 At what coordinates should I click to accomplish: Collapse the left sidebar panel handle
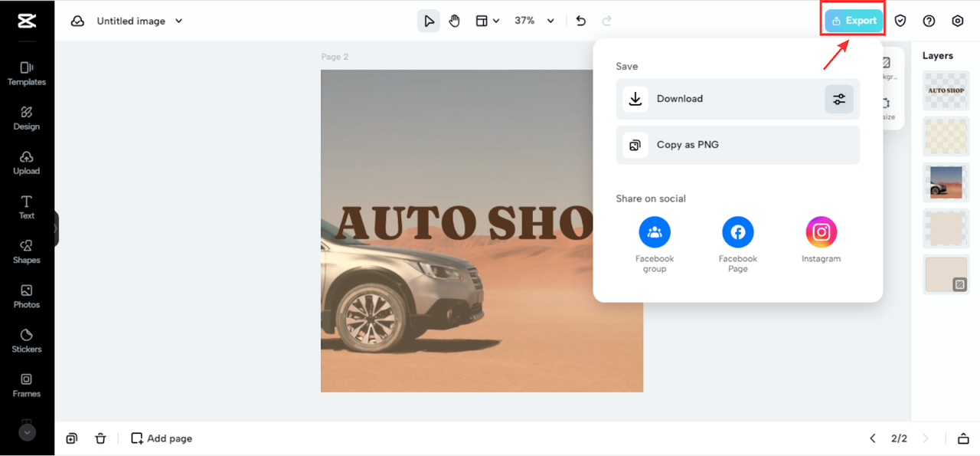pyautogui.click(x=56, y=228)
